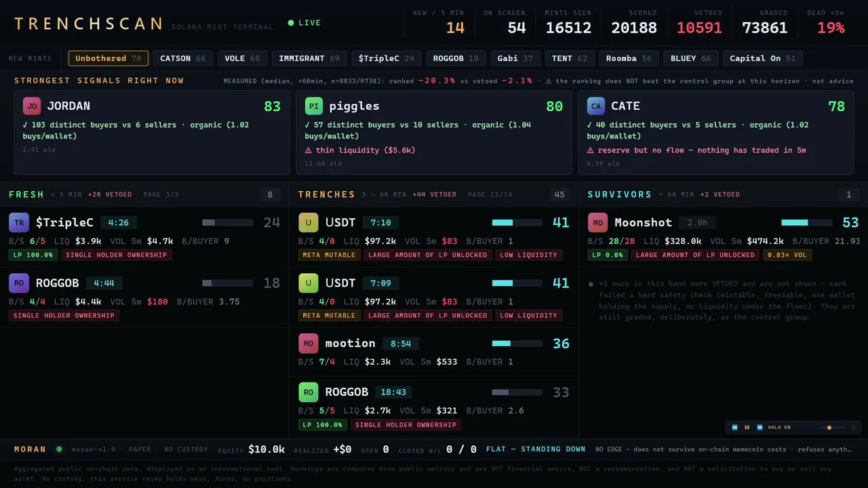Viewport: 868px width, 488px height.
Task: Toggle the HALO ON label
Action: pos(779,428)
